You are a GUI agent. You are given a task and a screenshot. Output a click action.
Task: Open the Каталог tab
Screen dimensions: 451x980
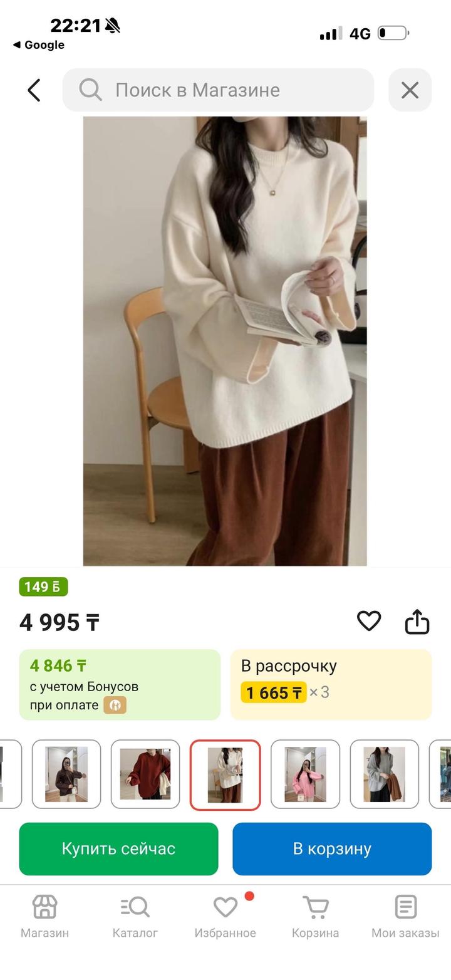(x=135, y=917)
